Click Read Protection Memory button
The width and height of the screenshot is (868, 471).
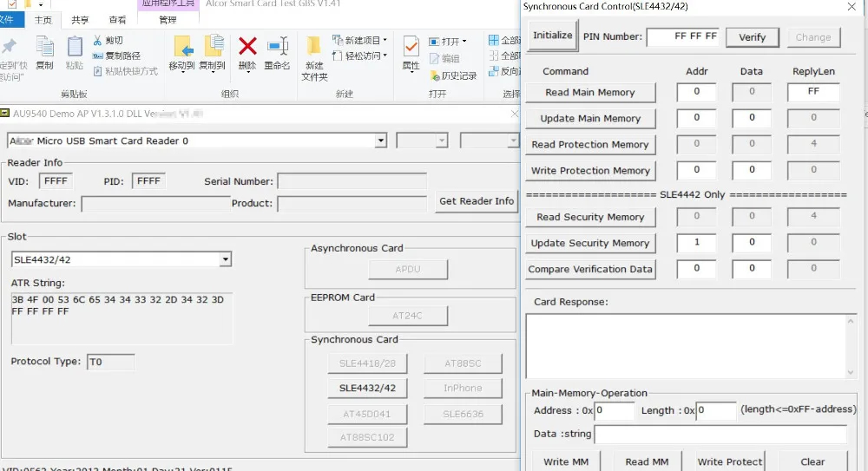point(590,145)
